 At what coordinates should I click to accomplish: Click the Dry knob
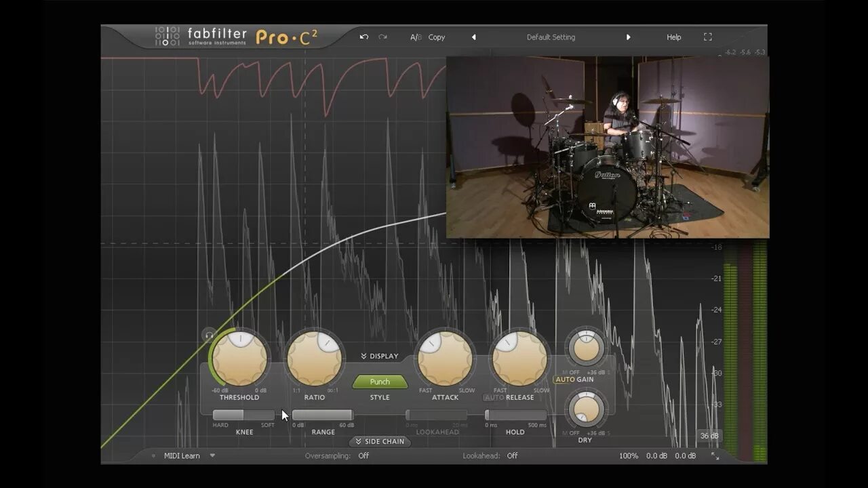coord(586,409)
